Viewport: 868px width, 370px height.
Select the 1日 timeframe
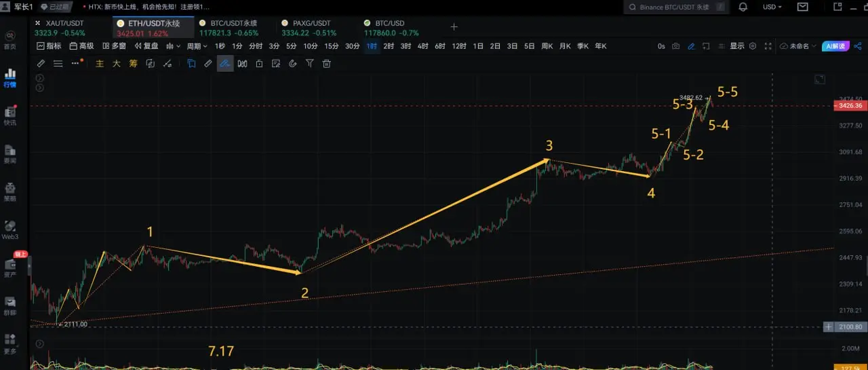click(x=478, y=46)
